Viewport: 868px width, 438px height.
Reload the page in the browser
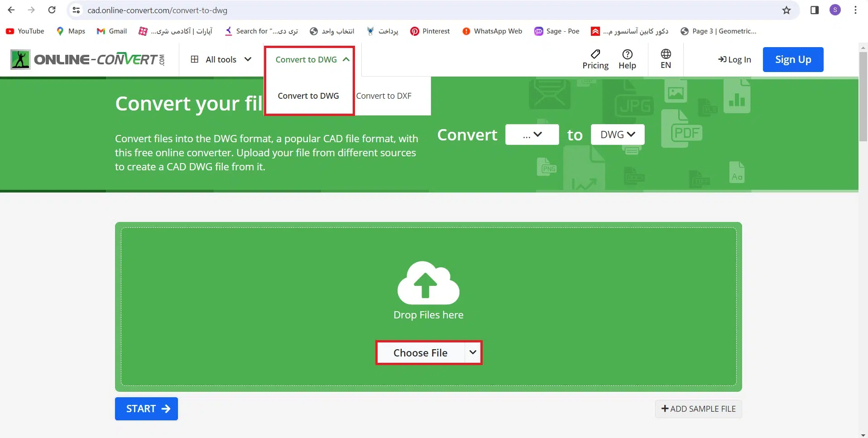click(x=52, y=10)
